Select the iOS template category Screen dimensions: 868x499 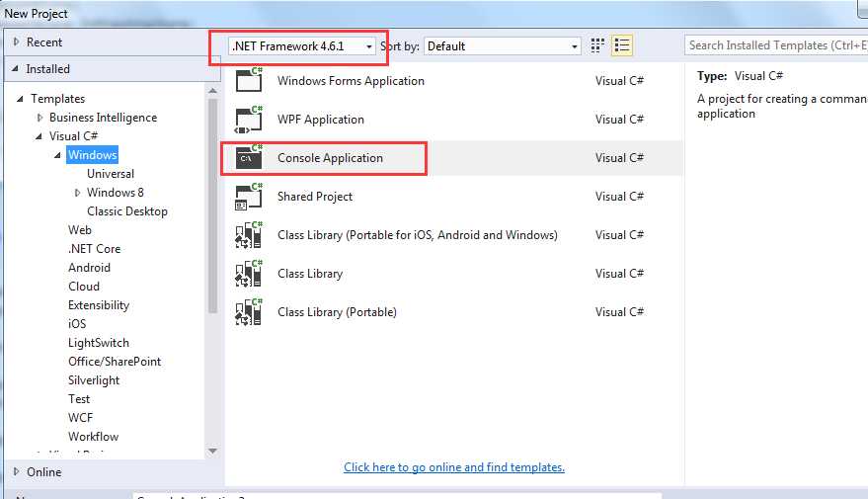click(77, 324)
